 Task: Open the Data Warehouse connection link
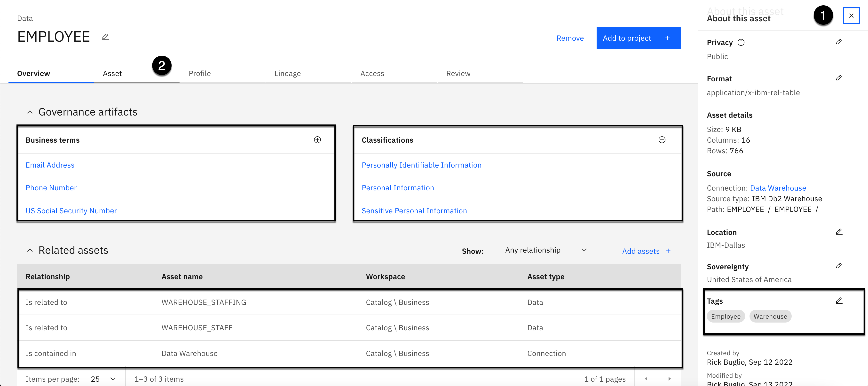778,188
